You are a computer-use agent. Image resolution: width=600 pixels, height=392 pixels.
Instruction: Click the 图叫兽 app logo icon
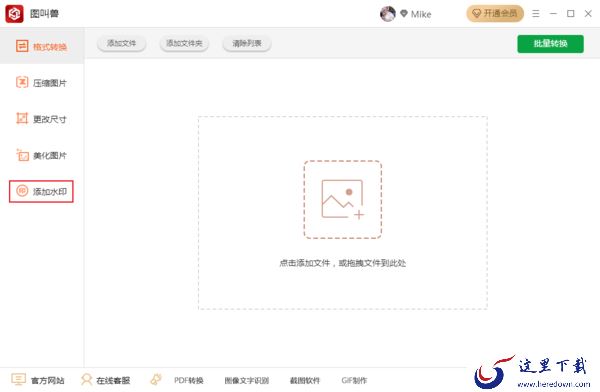pyautogui.click(x=15, y=14)
